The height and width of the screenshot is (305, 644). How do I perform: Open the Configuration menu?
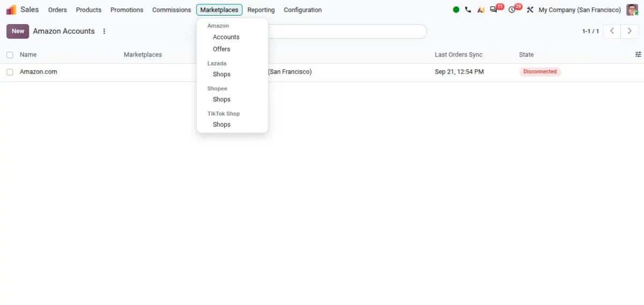[x=303, y=10]
